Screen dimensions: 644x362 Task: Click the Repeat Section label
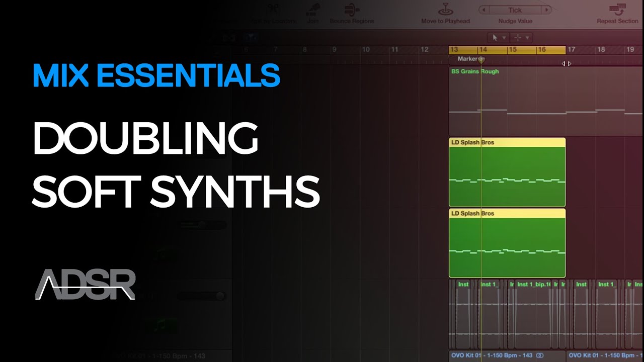click(x=617, y=21)
